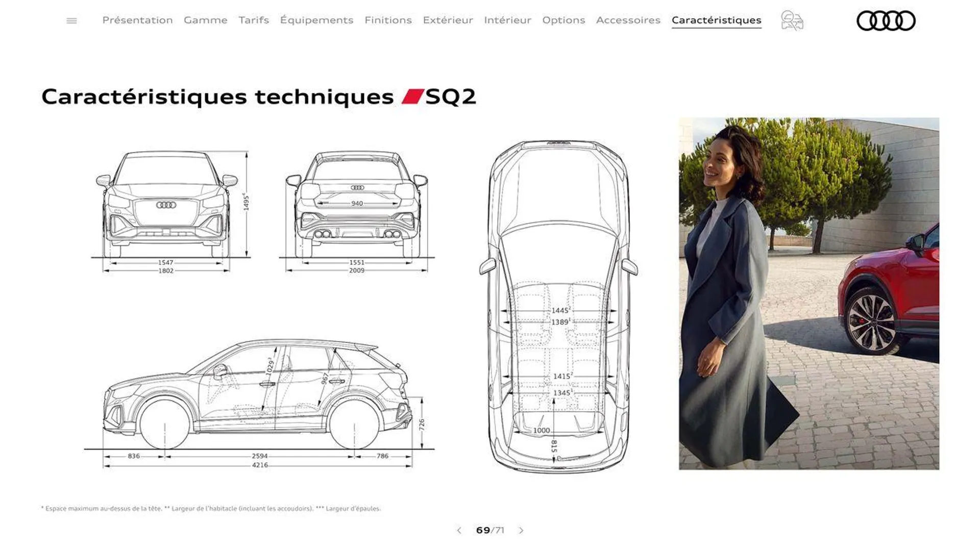The height and width of the screenshot is (551, 980).
Task: Go to the Gamme section
Action: (205, 20)
